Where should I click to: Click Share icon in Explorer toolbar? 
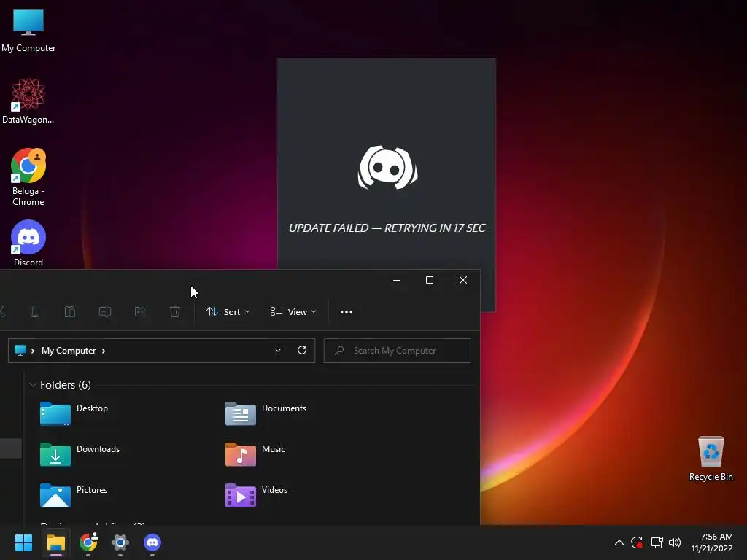(x=140, y=312)
